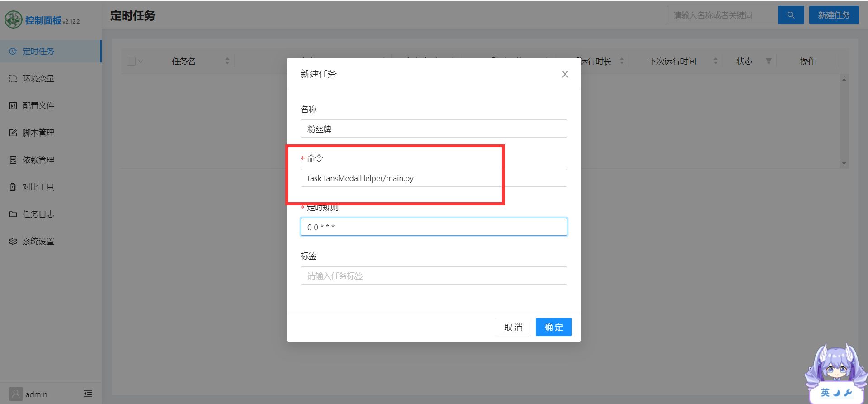
Task: Toggle the select-all checkbox in table header
Action: click(131, 61)
